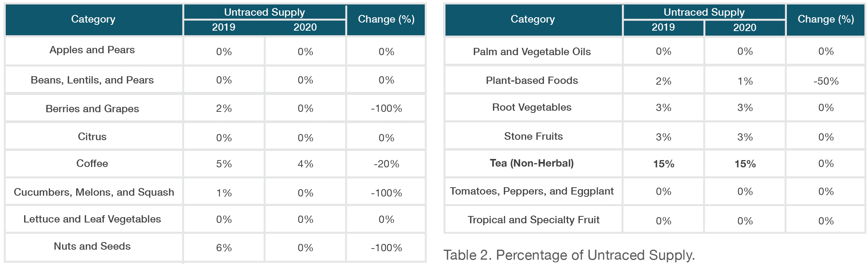Select the right table's 2020 column header
Image resolution: width=868 pixels, height=265 pixels.
[x=745, y=28]
